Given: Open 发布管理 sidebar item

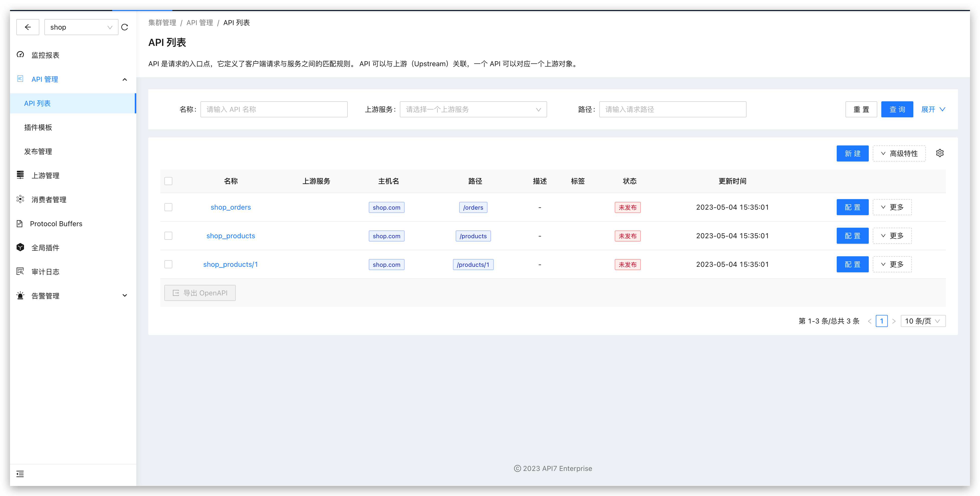Looking at the screenshot, I should point(73,151).
